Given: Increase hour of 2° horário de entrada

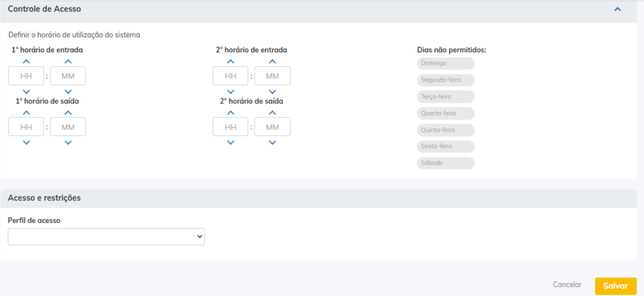Looking at the screenshot, I should [230, 62].
